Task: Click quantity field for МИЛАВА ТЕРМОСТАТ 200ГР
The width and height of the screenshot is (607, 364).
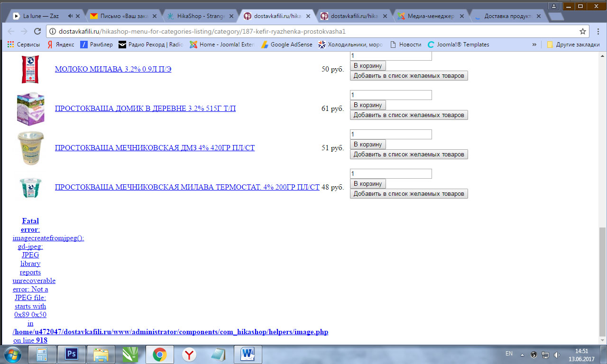Action: (x=391, y=173)
